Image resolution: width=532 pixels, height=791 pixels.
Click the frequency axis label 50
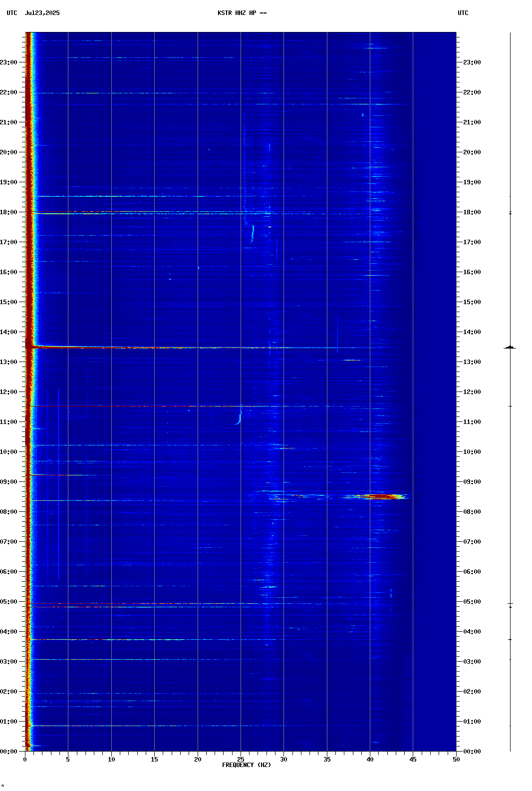point(456,760)
